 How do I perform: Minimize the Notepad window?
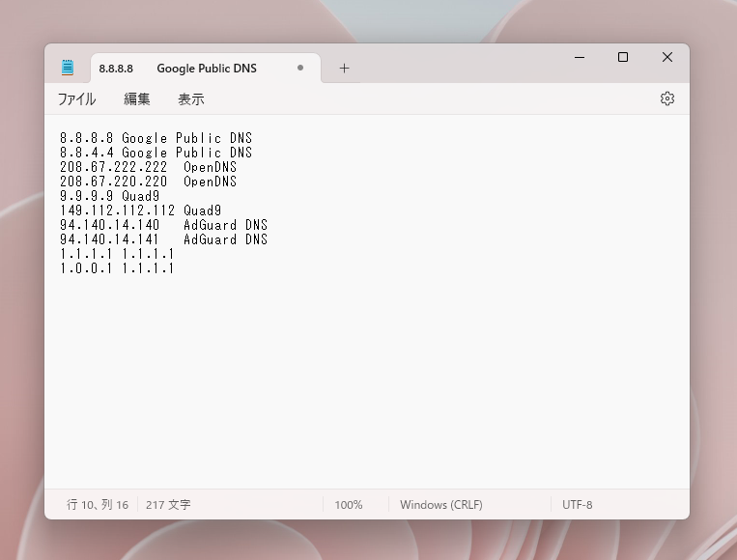pyautogui.click(x=580, y=57)
